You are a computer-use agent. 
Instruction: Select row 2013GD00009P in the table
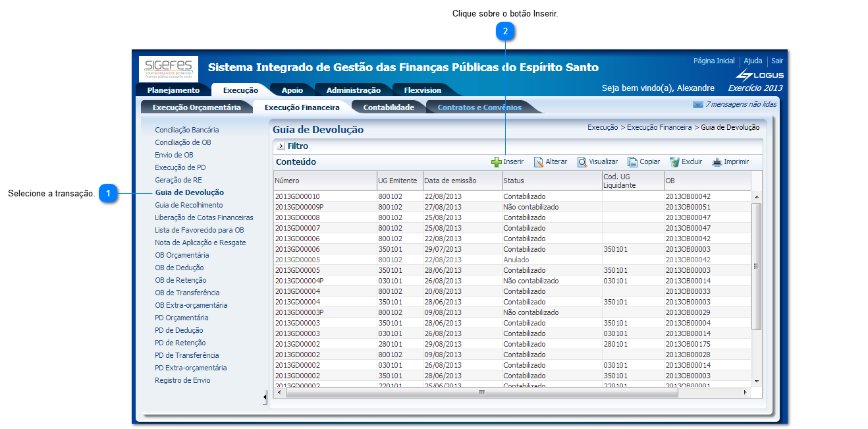[x=300, y=207]
